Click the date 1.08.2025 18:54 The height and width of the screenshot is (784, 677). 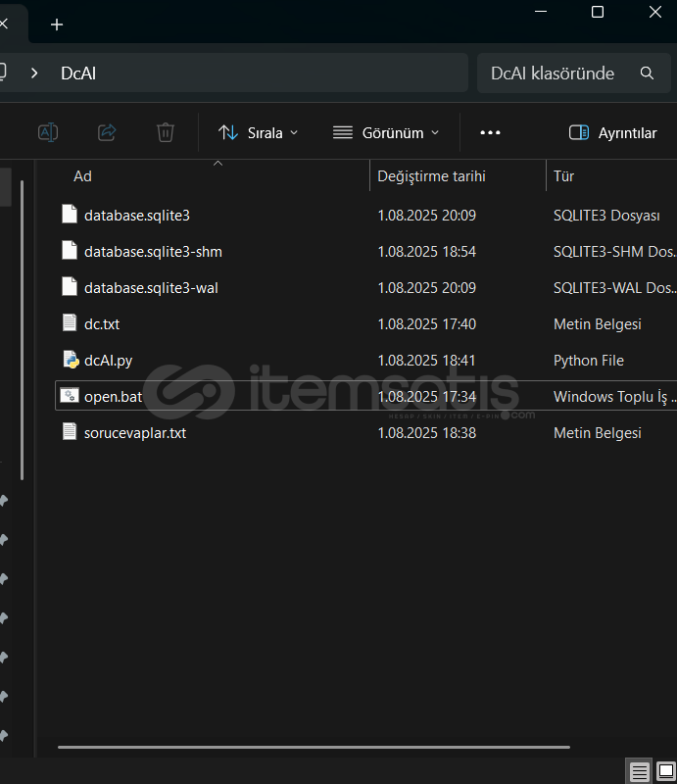426,252
